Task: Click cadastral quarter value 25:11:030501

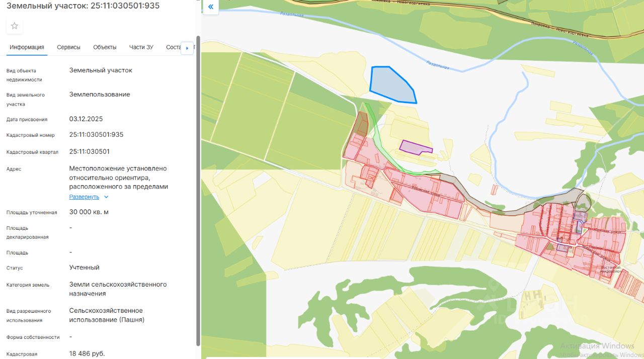Action: 90,151
